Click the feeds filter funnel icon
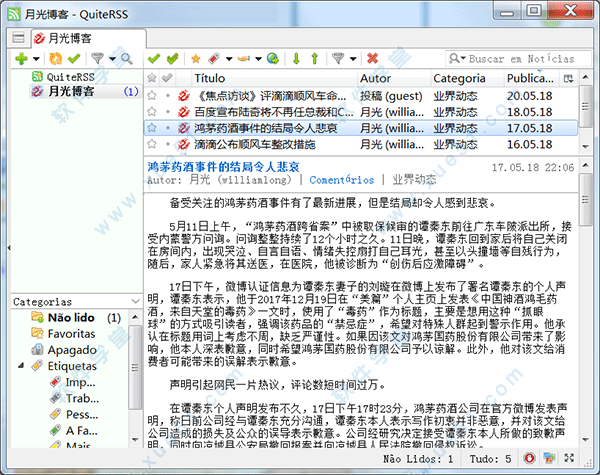The width and height of the screenshot is (600, 475). (97, 59)
